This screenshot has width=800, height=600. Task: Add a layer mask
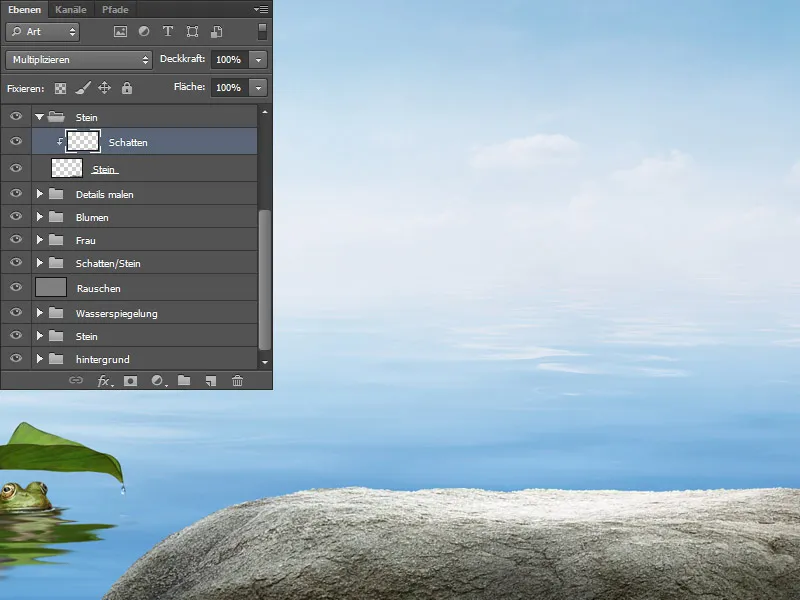tap(131, 381)
